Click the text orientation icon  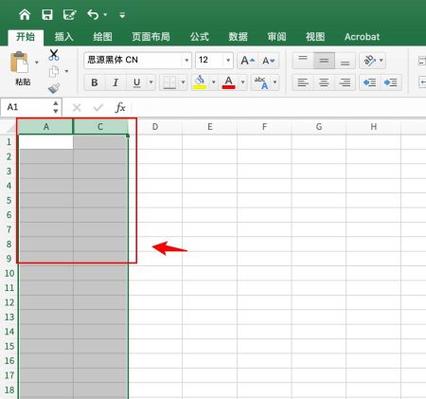point(369,61)
